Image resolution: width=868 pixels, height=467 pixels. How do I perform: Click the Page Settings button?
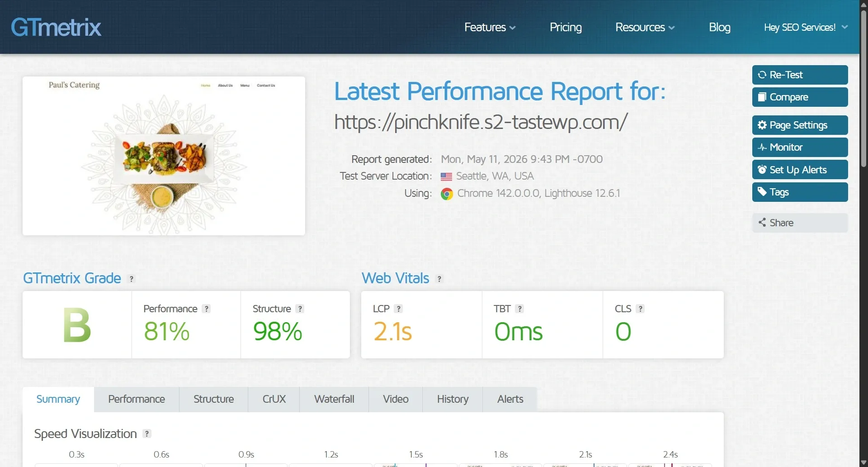point(800,125)
